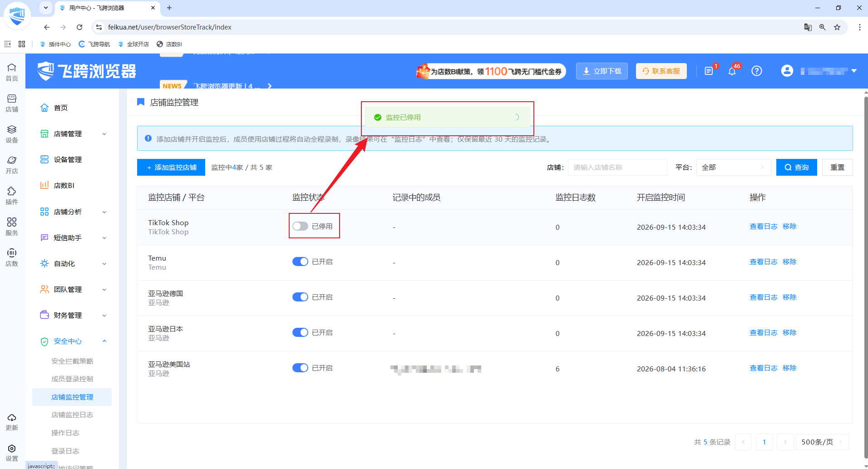868x469 pixels.
Task: Click the 店铺 name search input
Action: [x=618, y=168]
